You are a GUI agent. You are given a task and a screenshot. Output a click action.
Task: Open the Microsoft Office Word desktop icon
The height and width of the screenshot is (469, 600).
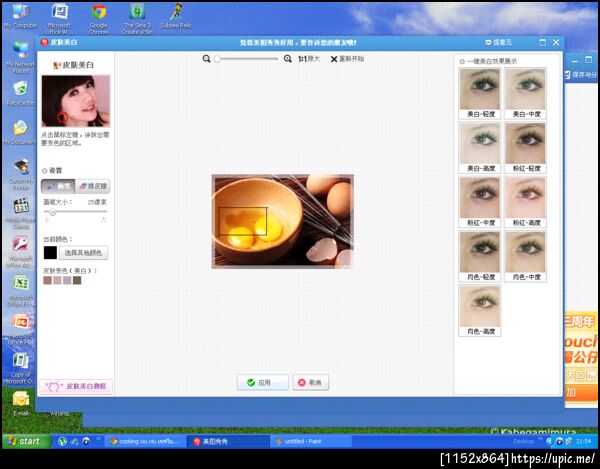click(59, 18)
